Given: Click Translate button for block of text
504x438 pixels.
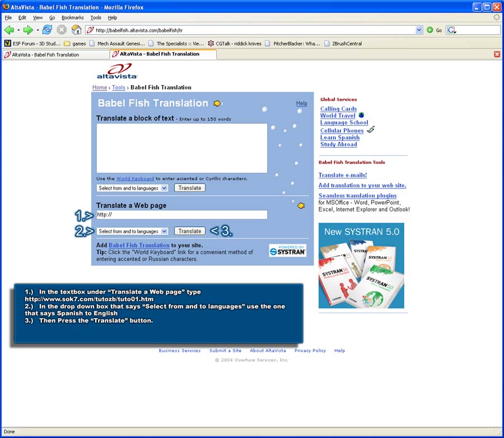Looking at the screenshot, I should point(190,188).
